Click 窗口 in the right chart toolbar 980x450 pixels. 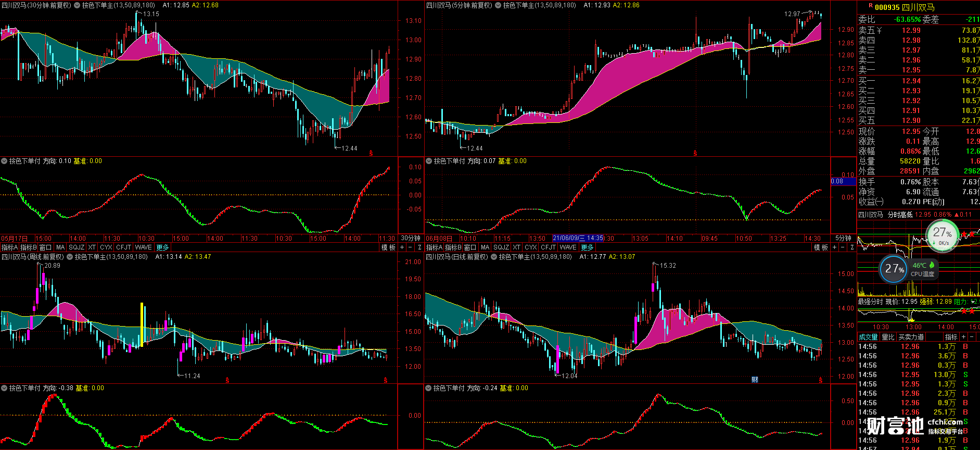470,247
